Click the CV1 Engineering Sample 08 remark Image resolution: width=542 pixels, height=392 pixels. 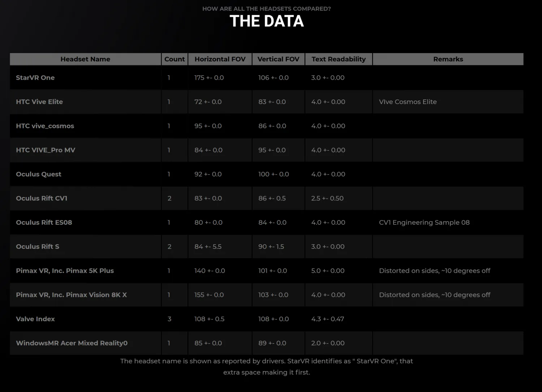click(x=424, y=223)
